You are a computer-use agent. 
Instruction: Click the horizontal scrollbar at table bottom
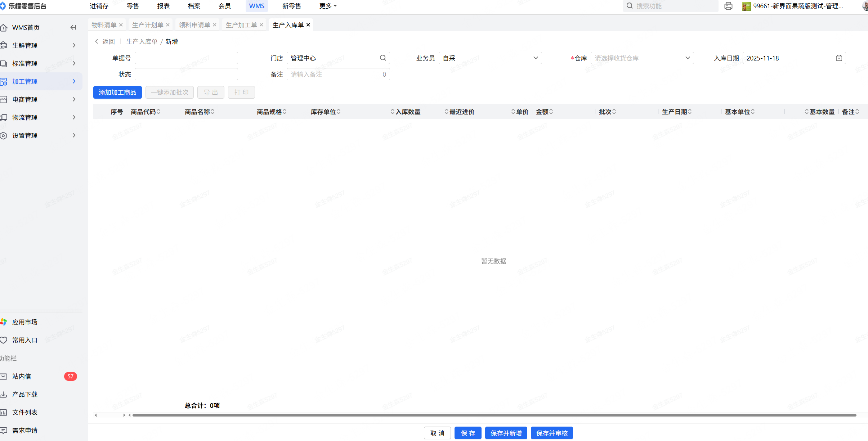point(494,415)
